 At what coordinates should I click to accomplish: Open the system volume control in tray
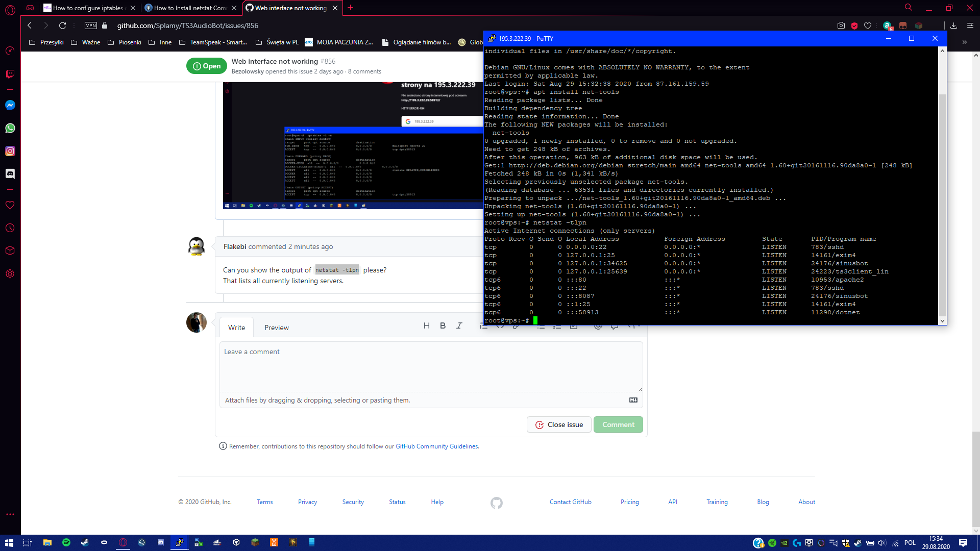(x=883, y=543)
